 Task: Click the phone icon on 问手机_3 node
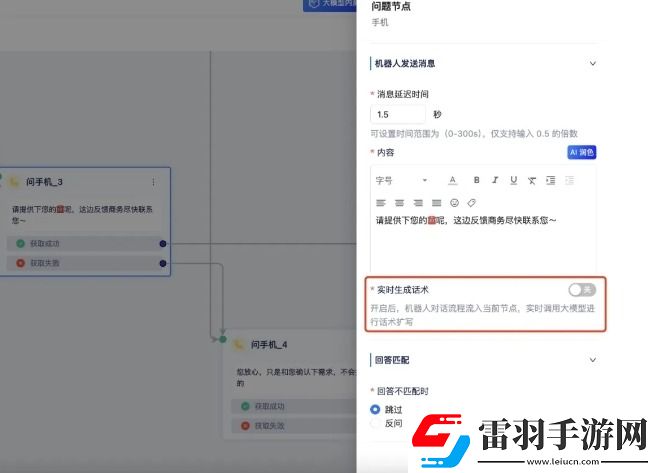pos(14,182)
